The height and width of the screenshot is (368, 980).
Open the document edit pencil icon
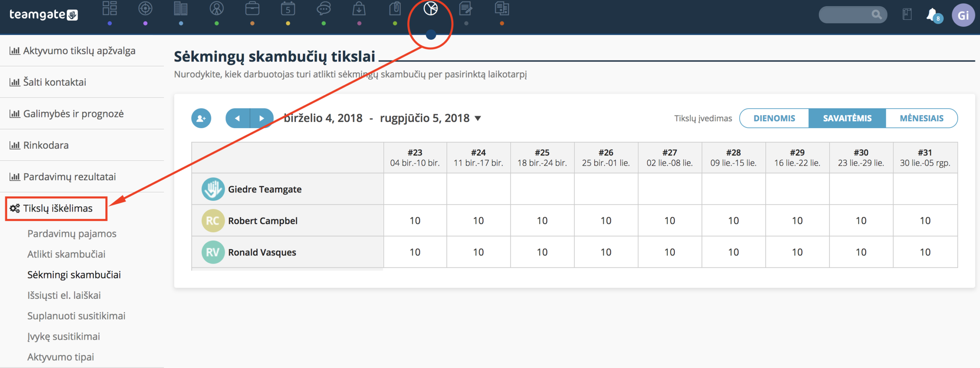coord(466,8)
